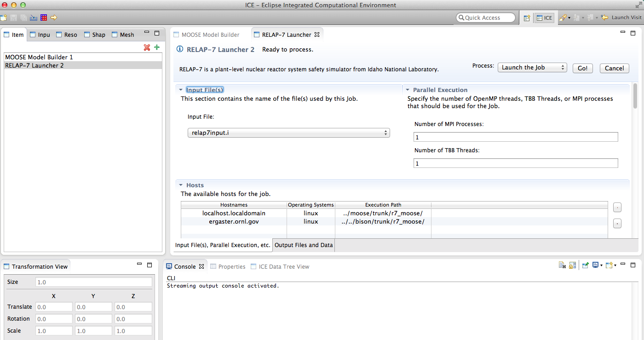The image size is (644, 340).
Task: Click the lower small button beside hosts table
Action: [617, 224]
